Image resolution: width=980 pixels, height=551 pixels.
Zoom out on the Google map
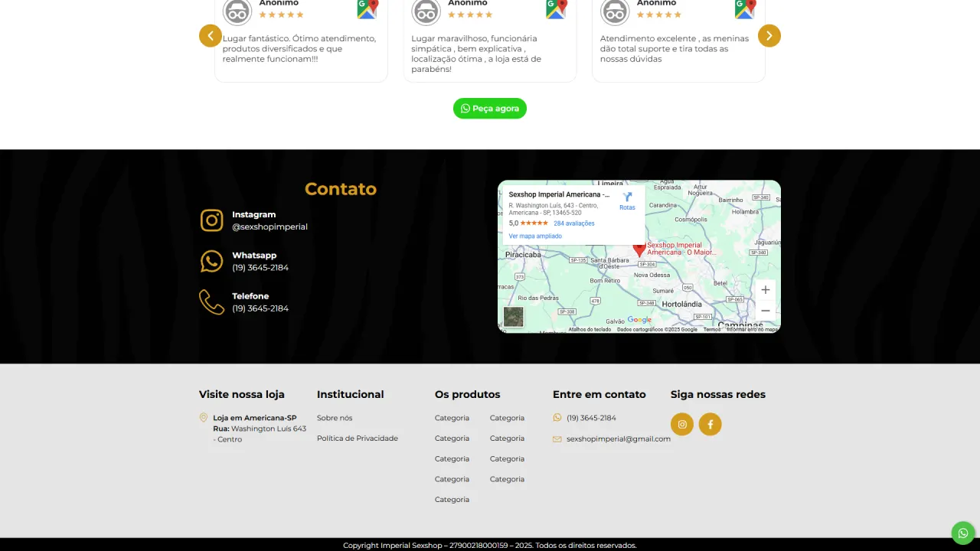tap(765, 311)
